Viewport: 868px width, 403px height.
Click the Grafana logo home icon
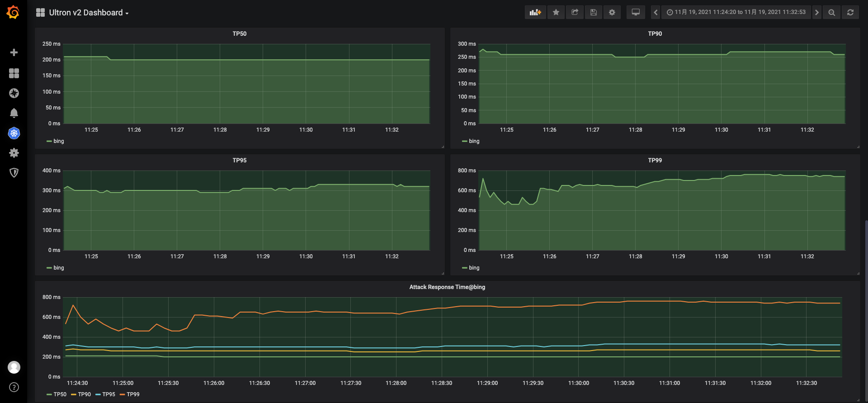coord(13,12)
